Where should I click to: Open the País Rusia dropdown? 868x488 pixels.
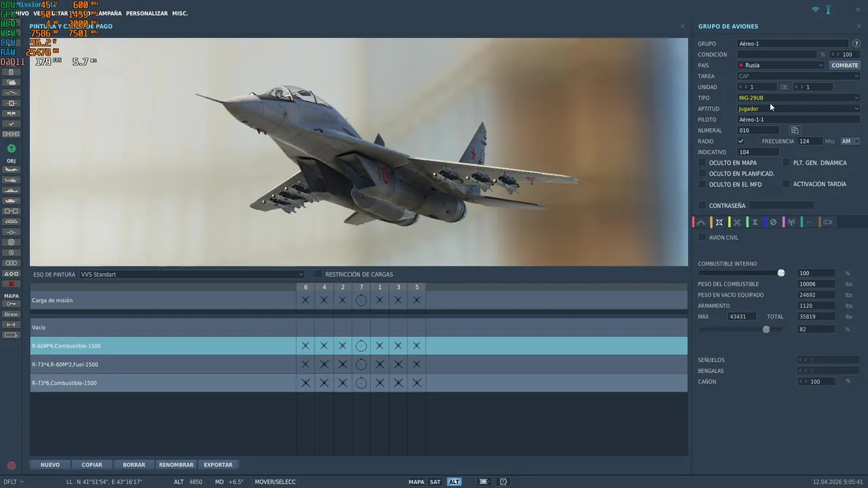click(x=781, y=65)
